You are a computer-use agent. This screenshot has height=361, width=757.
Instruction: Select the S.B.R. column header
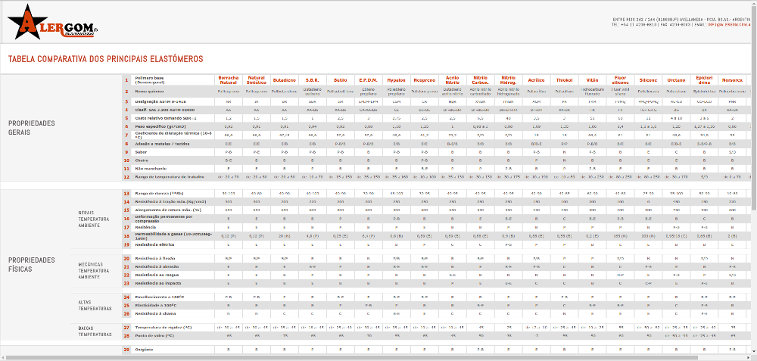point(312,80)
